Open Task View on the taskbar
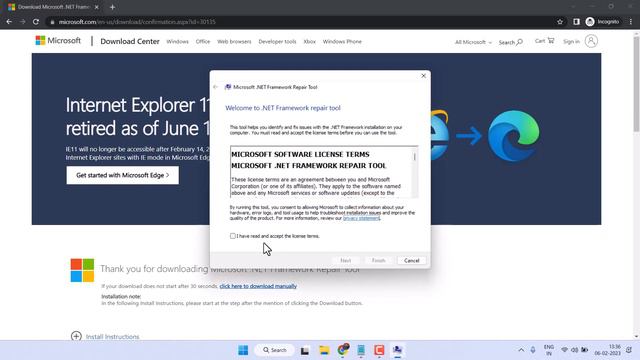The image size is (640, 360). [305, 350]
